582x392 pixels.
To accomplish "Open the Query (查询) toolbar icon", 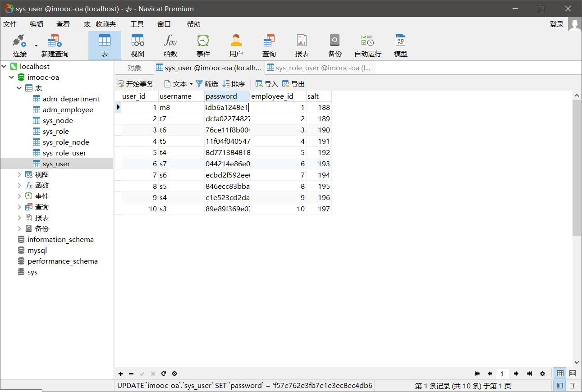I will 269,46.
